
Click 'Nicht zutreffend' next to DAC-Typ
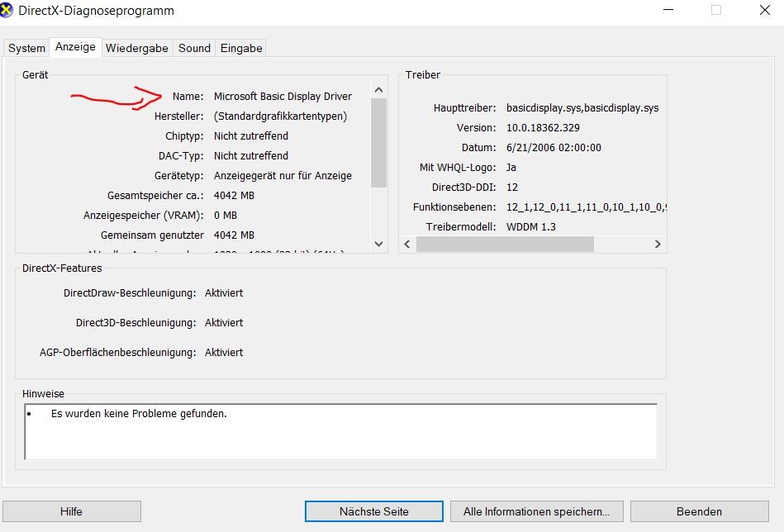pos(251,156)
